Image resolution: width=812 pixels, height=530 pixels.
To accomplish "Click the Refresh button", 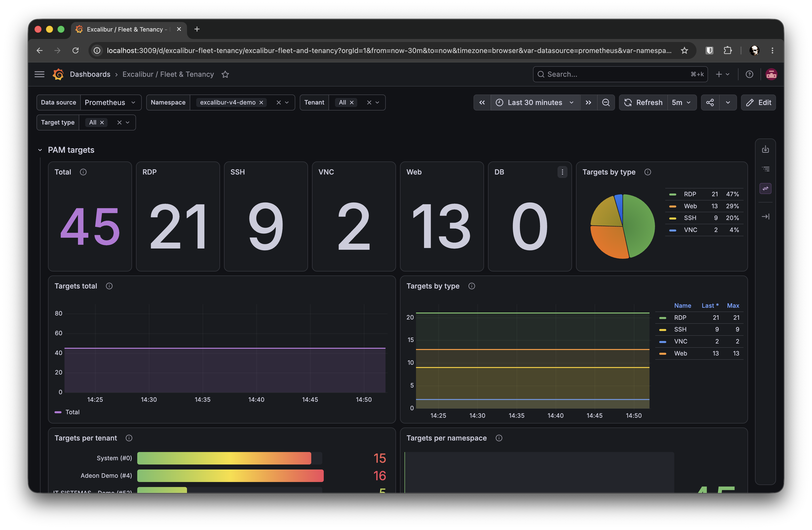I will pyautogui.click(x=643, y=102).
